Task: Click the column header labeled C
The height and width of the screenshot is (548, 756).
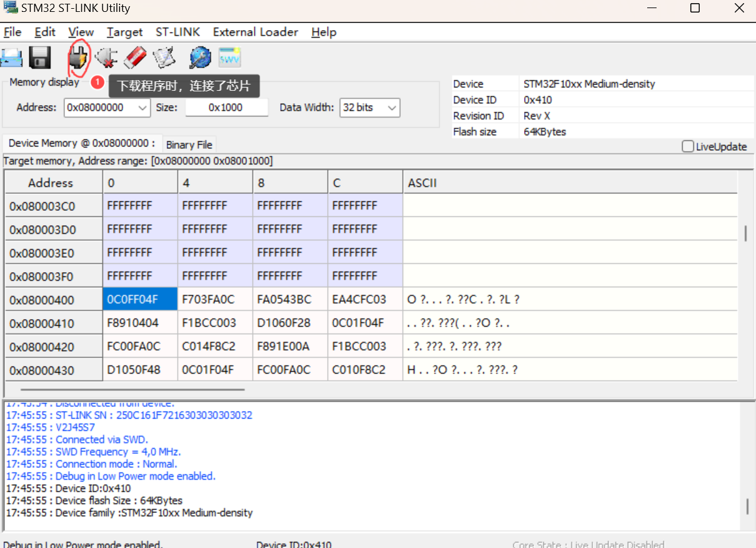Action: click(x=365, y=183)
